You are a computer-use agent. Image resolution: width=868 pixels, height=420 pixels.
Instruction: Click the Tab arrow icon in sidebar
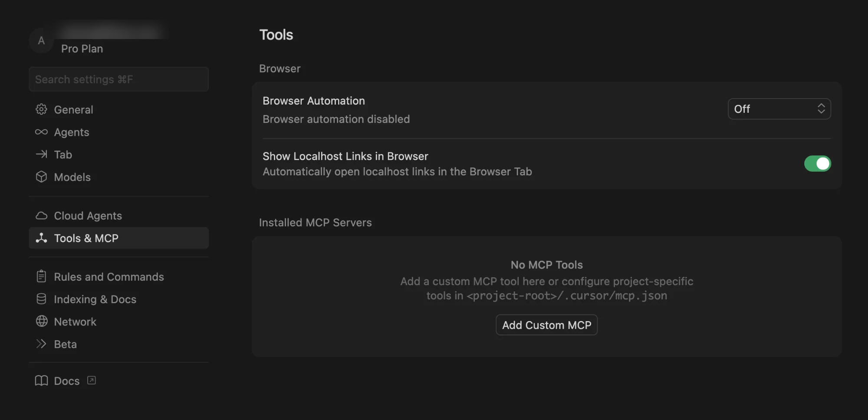41,154
